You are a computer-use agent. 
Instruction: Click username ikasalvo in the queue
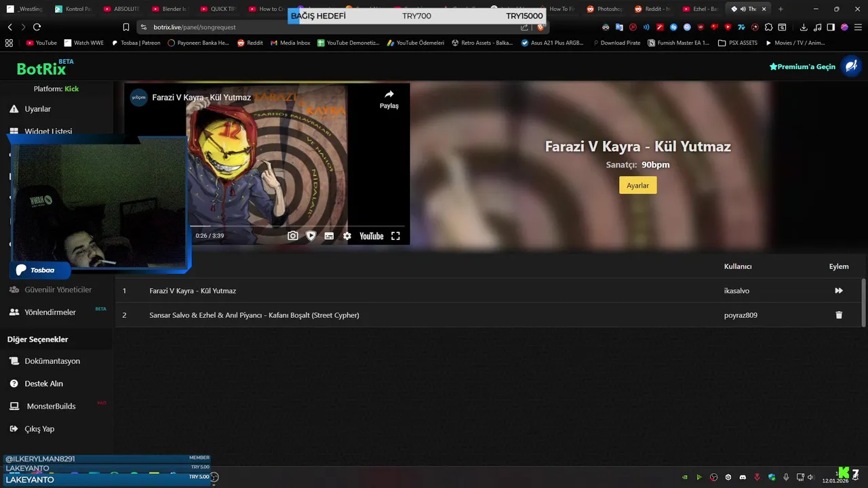tap(736, 291)
